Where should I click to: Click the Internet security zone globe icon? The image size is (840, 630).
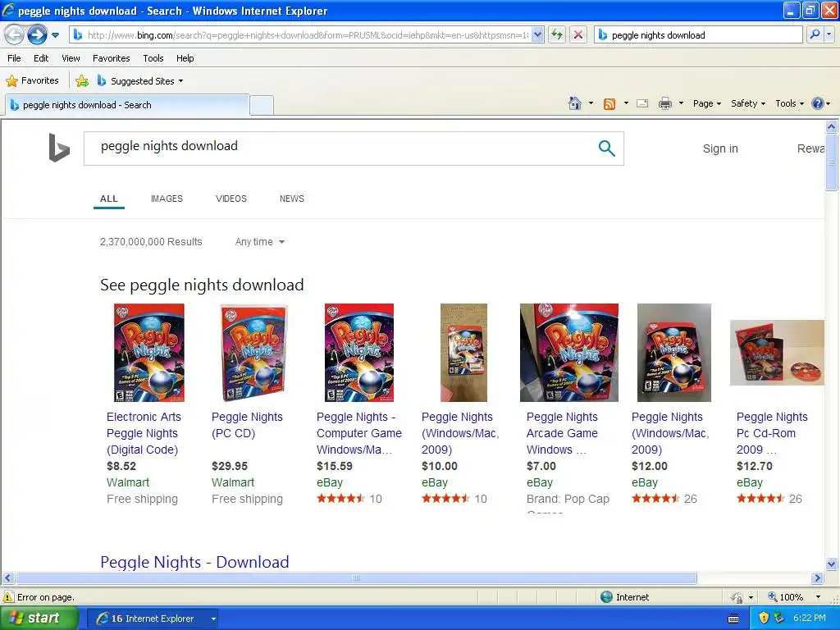[x=606, y=597]
